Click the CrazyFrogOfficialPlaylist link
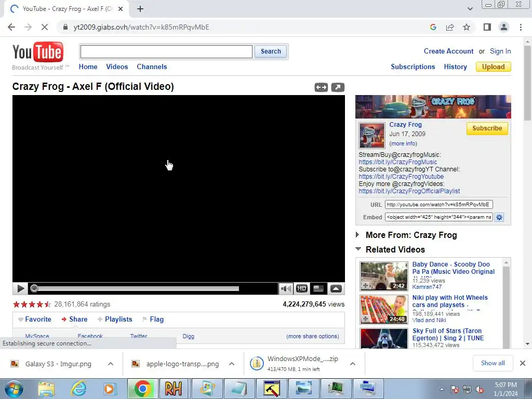 pyautogui.click(x=409, y=191)
